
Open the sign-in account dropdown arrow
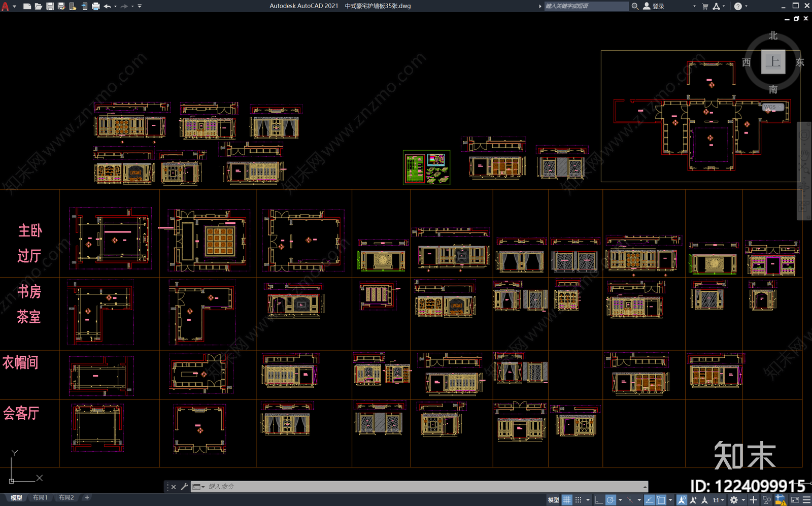click(694, 6)
